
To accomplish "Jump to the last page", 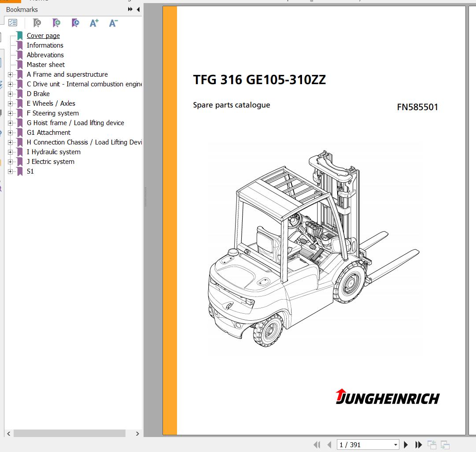I will tap(419, 445).
